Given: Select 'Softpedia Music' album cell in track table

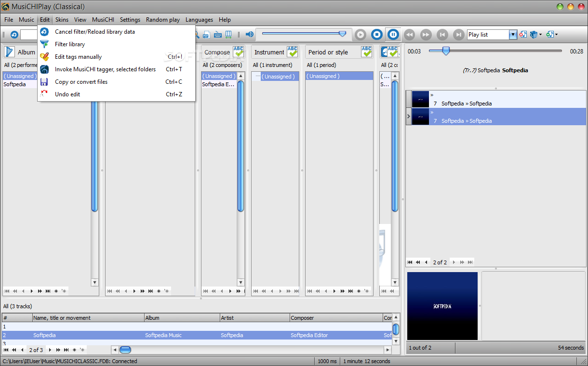Looking at the screenshot, I should [182, 335].
